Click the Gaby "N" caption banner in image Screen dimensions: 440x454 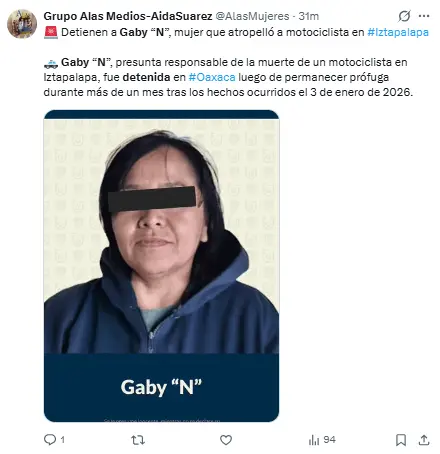click(x=161, y=387)
